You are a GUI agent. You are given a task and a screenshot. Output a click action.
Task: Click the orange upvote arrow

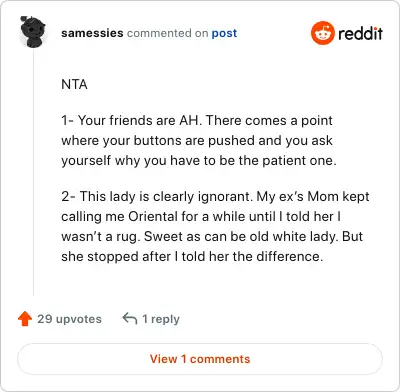click(25, 319)
